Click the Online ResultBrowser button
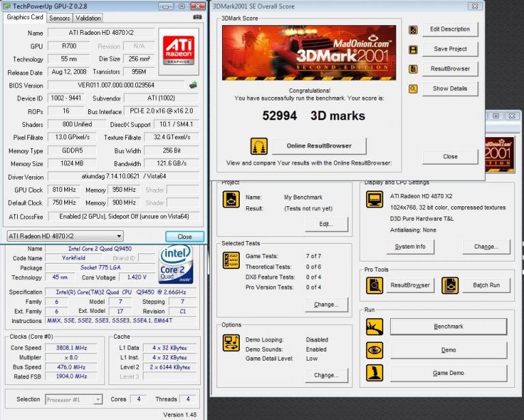524x420 pixels. pyautogui.click(x=319, y=146)
